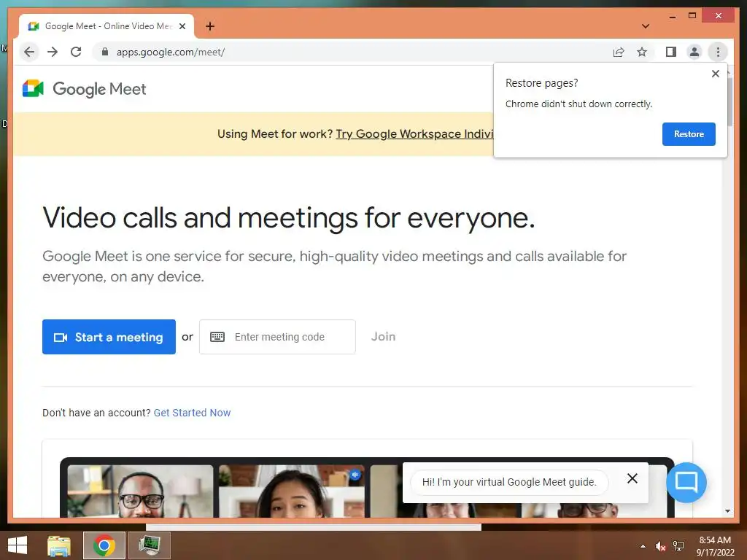The width and height of the screenshot is (747, 560).
Task: Open the share this page icon
Action: [619, 52]
